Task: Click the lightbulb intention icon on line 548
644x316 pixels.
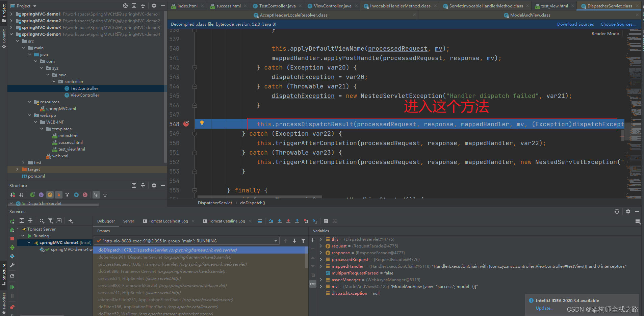Action: click(x=202, y=123)
